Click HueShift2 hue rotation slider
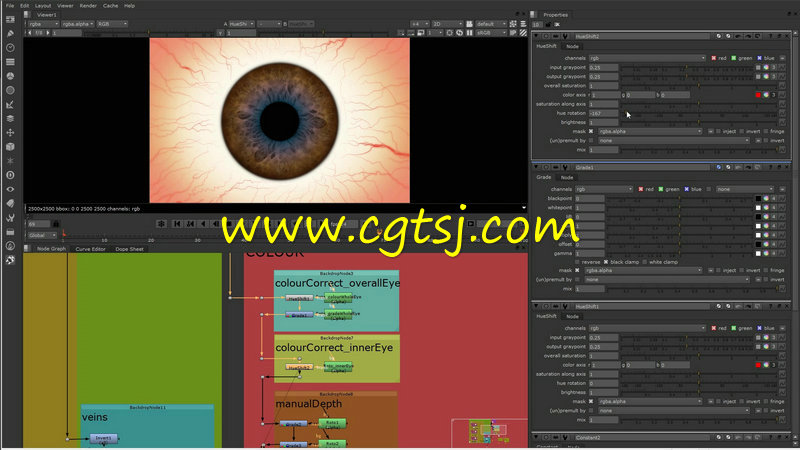 click(699, 113)
